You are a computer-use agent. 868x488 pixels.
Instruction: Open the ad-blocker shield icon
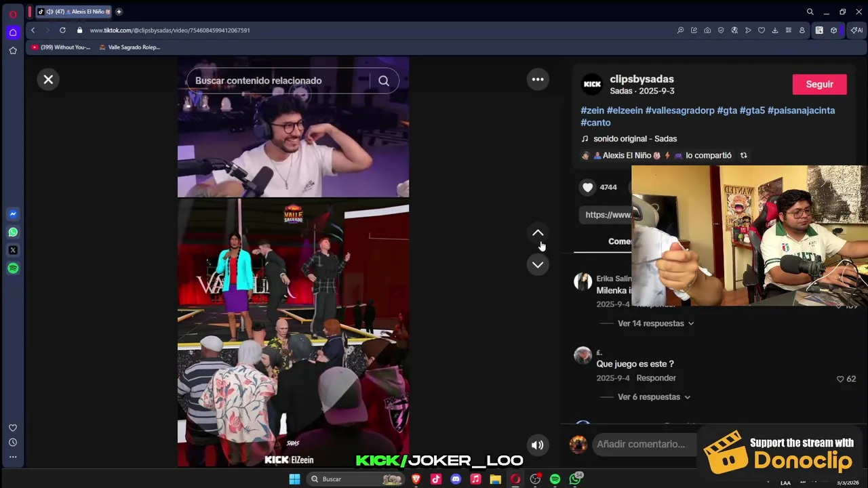point(721,30)
